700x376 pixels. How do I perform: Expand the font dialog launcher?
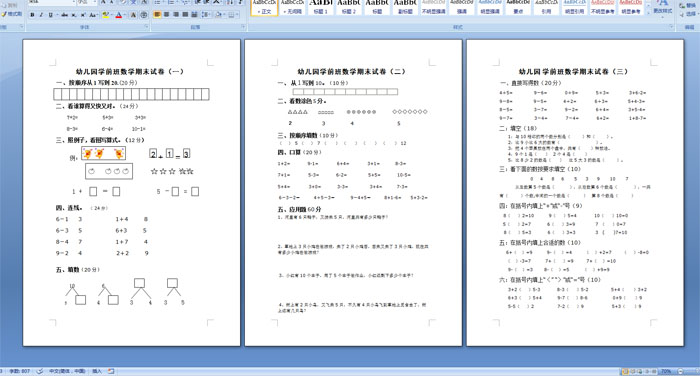[x=147, y=27]
